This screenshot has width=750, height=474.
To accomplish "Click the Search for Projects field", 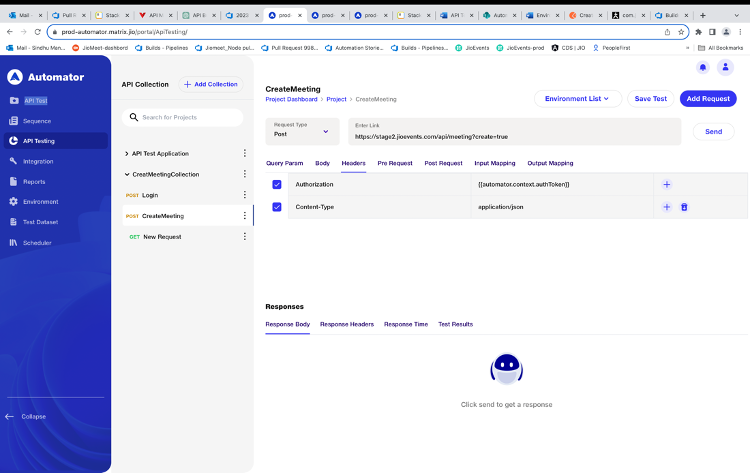I will point(182,117).
